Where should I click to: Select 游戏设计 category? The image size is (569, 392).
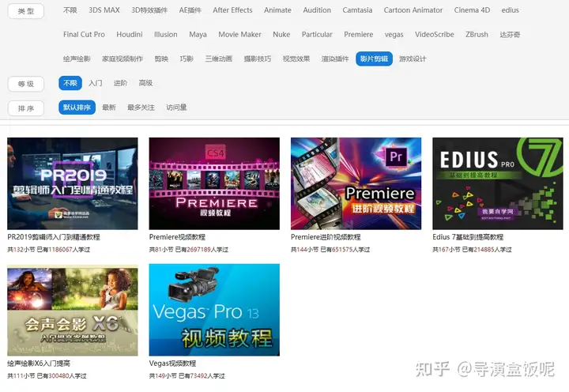[x=413, y=58]
